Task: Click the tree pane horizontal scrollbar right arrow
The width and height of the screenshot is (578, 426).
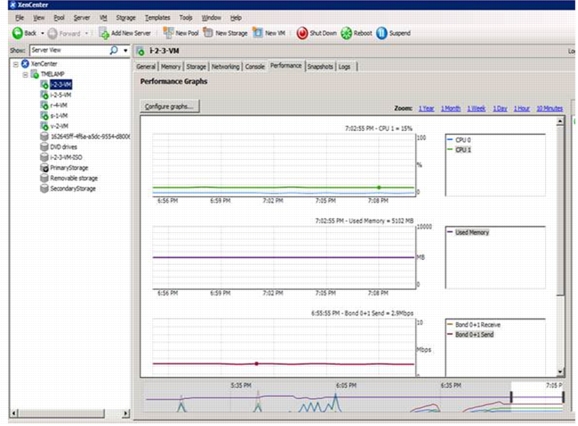Action: pos(126,413)
